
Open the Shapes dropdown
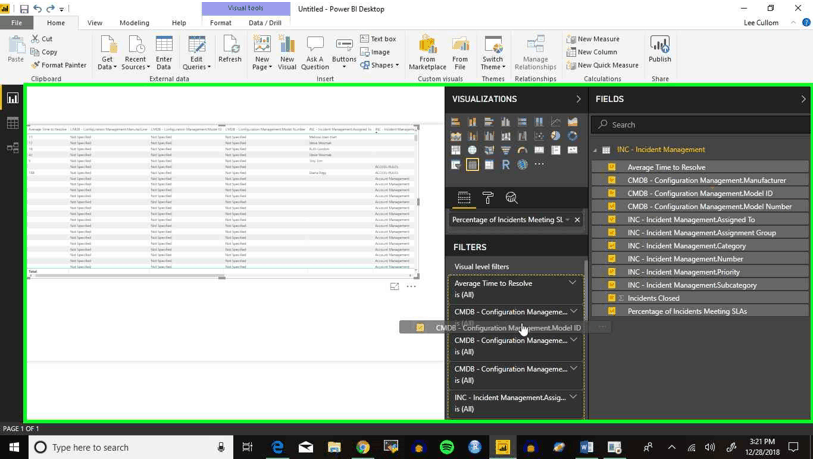point(380,65)
